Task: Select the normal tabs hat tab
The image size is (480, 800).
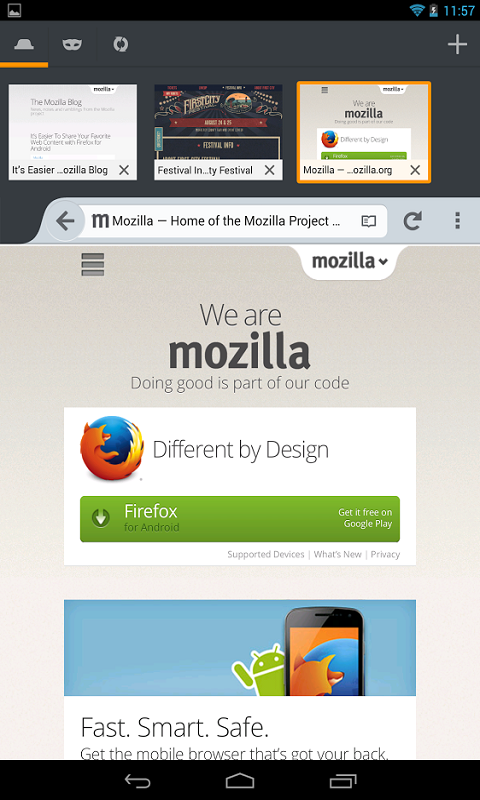Action: 24,44
